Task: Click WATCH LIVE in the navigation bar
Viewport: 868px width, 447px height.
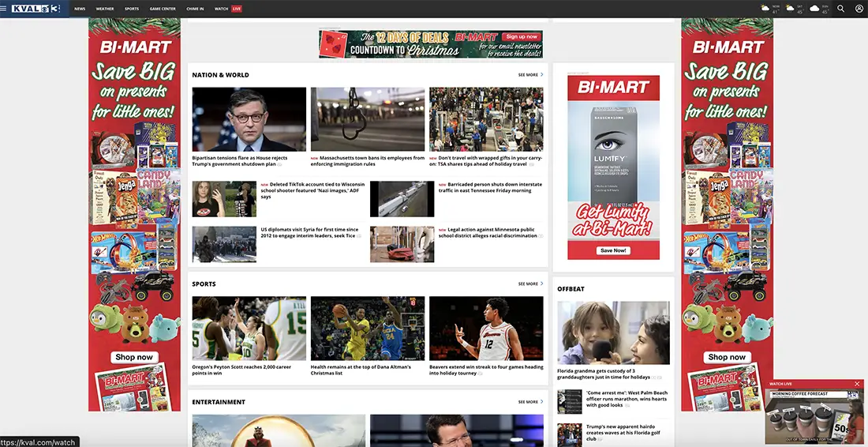Action: [228, 9]
